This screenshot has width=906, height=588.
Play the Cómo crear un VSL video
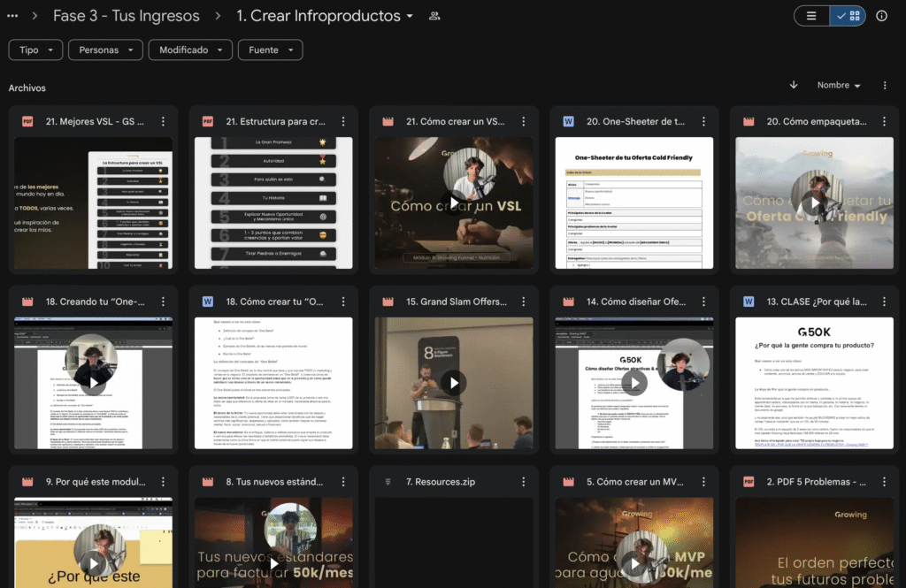pyautogui.click(x=454, y=202)
